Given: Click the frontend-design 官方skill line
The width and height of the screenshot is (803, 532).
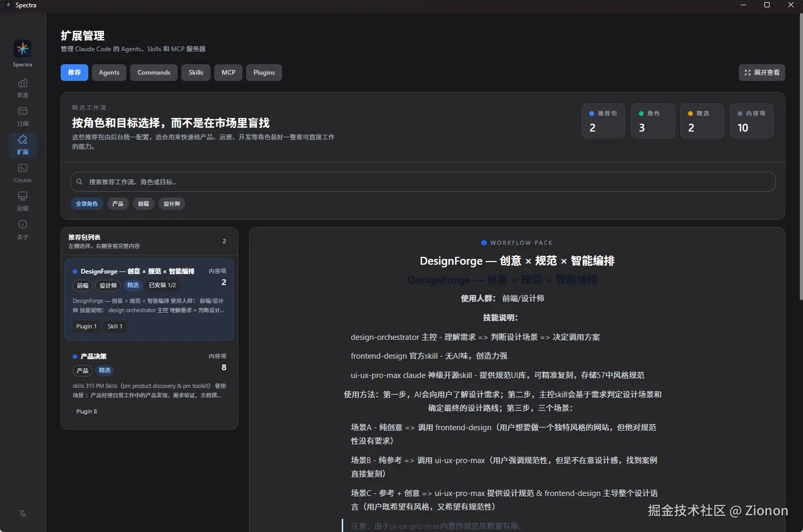Looking at the screenshot, I should point(429,356).
